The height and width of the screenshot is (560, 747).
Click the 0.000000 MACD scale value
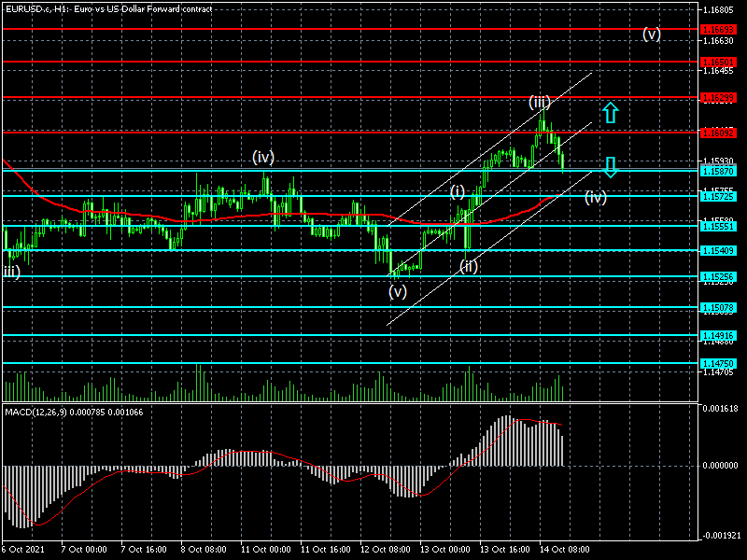(720, 465)
